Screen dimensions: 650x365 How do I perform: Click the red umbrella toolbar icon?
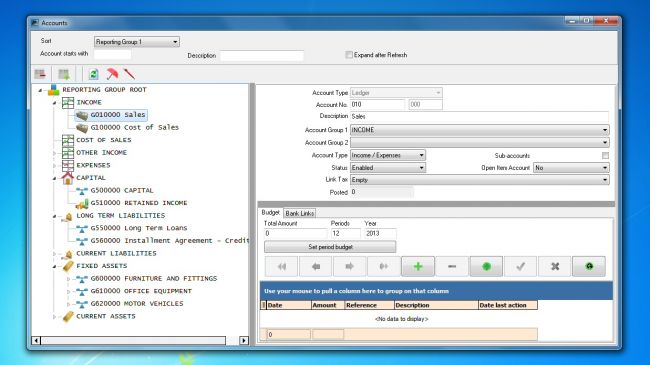tap(112, 74)
